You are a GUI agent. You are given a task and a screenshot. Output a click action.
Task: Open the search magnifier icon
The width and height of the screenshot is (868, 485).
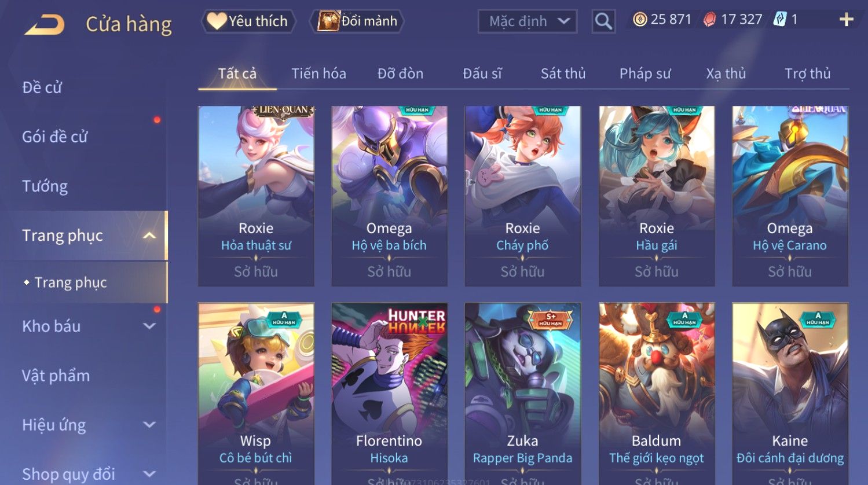[x=603, y=21]
